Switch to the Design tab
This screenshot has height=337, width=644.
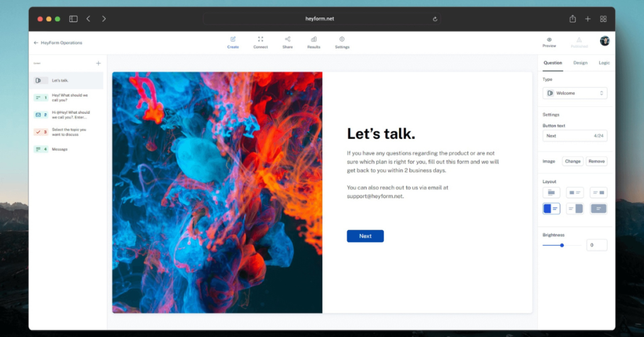[x=580, y=63]
